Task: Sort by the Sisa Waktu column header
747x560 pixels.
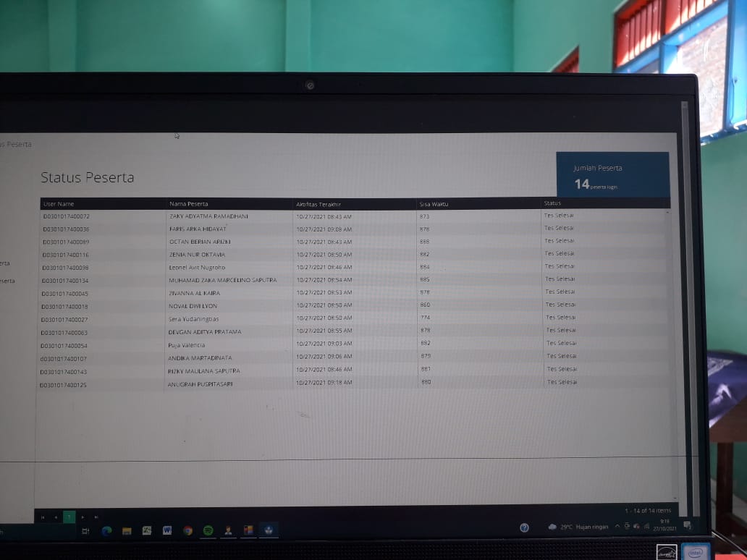Action: point(434,204)
